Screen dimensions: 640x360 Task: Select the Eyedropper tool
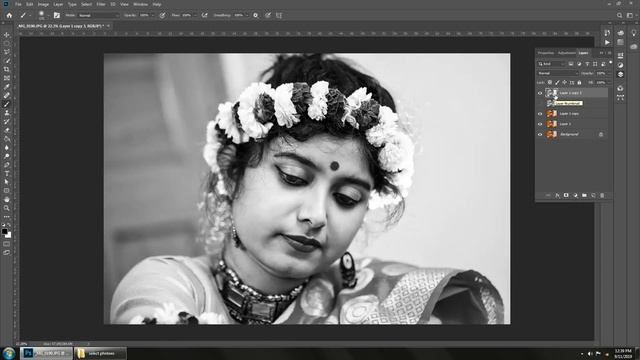click(x=7, y=87)
